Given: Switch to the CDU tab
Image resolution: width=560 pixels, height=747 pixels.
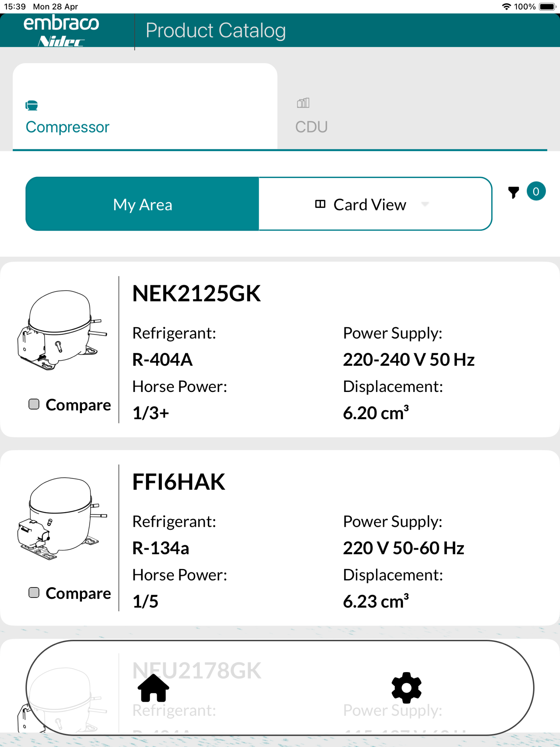Looking at the screenshot, I should pos(412,106).
